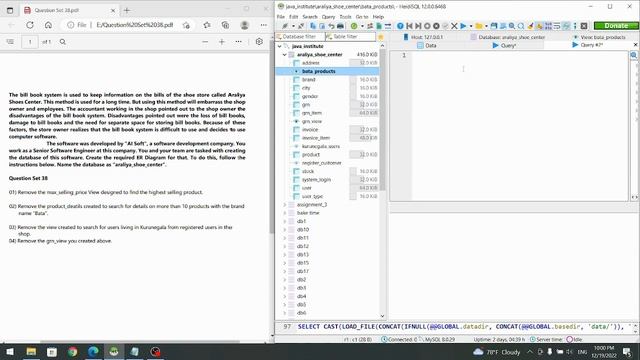Screen dimensions: 640x360
Task: Click the Delete row icon
Action: [436, 26]
